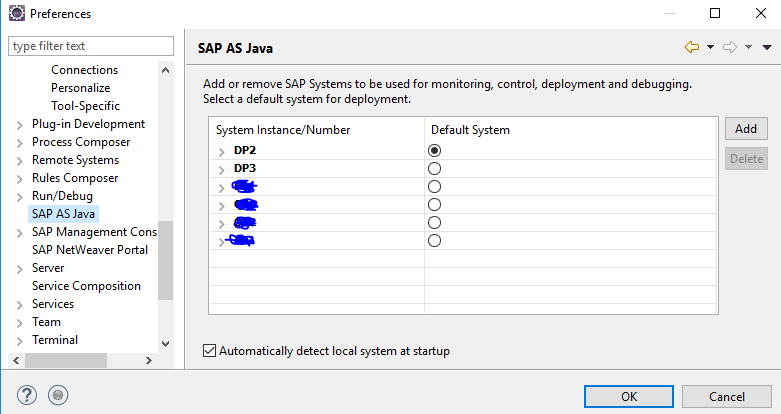Click the horizontal scroll right arrow

pos(148,360)
